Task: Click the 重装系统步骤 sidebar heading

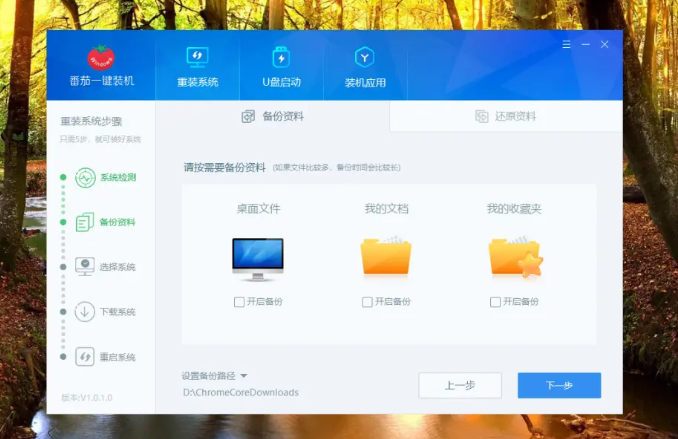Action: [x=91, y=121]
